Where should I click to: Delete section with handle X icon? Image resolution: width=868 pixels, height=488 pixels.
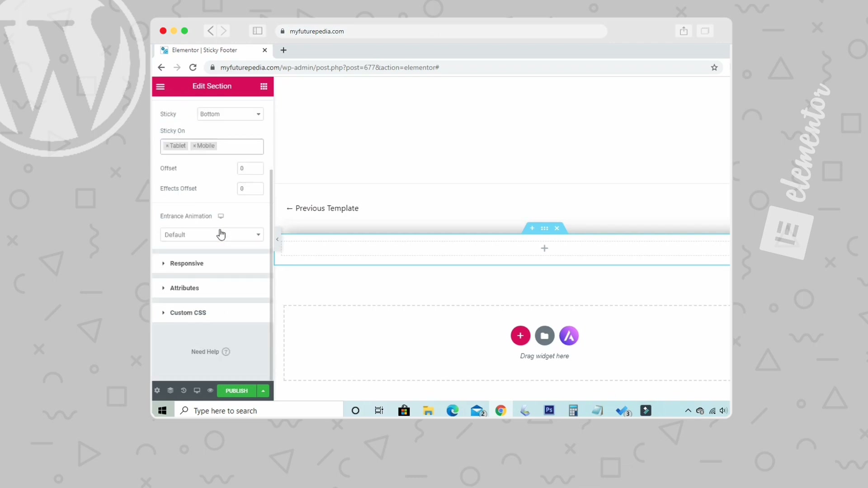pos(557,228)
